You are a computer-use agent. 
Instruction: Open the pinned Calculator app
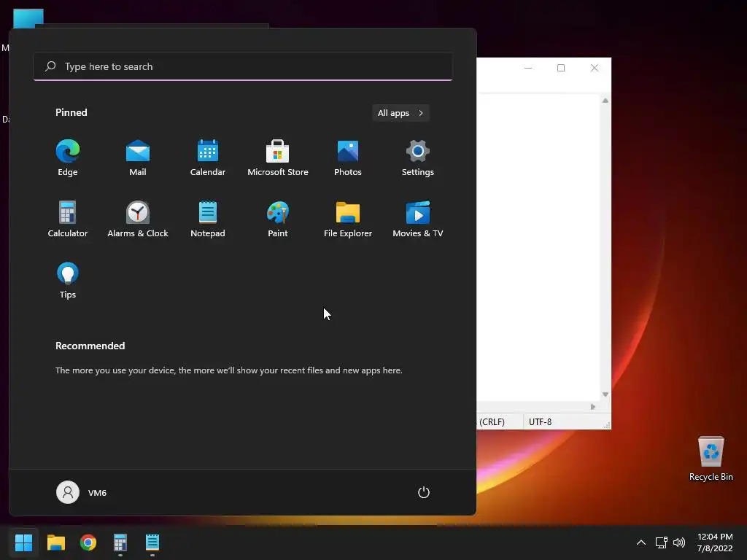(x=68, y=219)
